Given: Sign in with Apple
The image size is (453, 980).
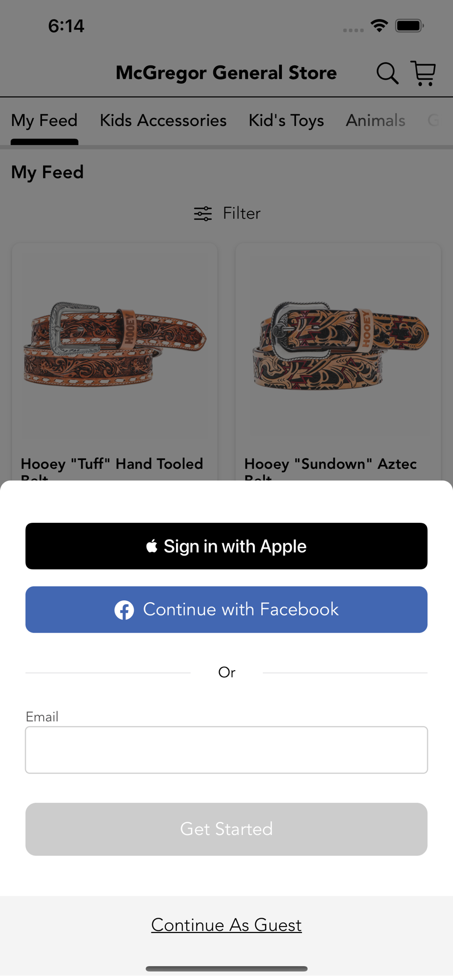Looking at the screenshot, I should coord(226,546).
